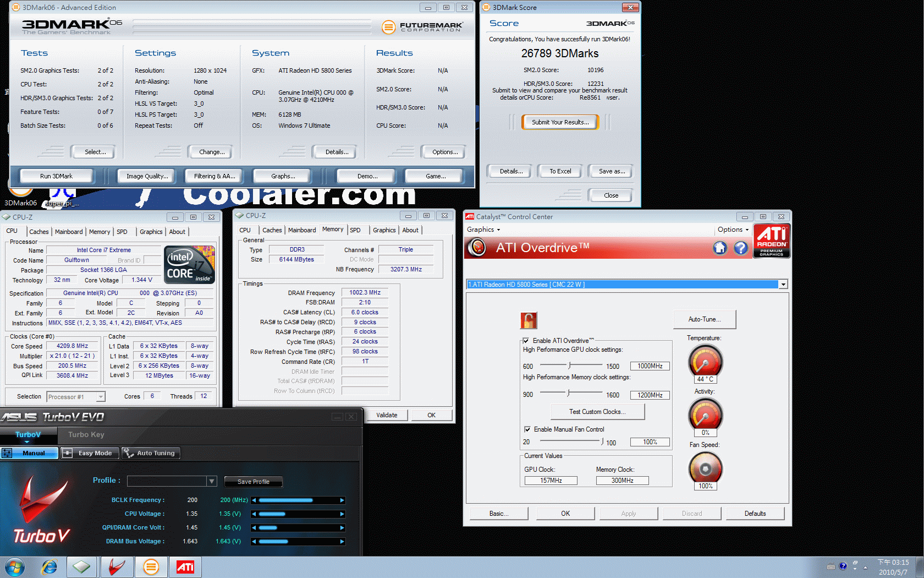
Task: Switch Catalyst to Basic view
Action: (x=499, y=514)
